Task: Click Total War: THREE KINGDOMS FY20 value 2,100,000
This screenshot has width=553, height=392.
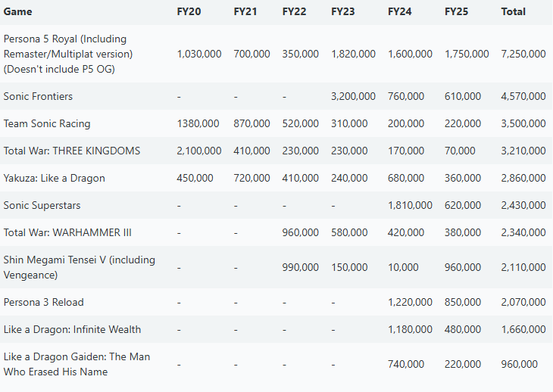Action: 199,151
